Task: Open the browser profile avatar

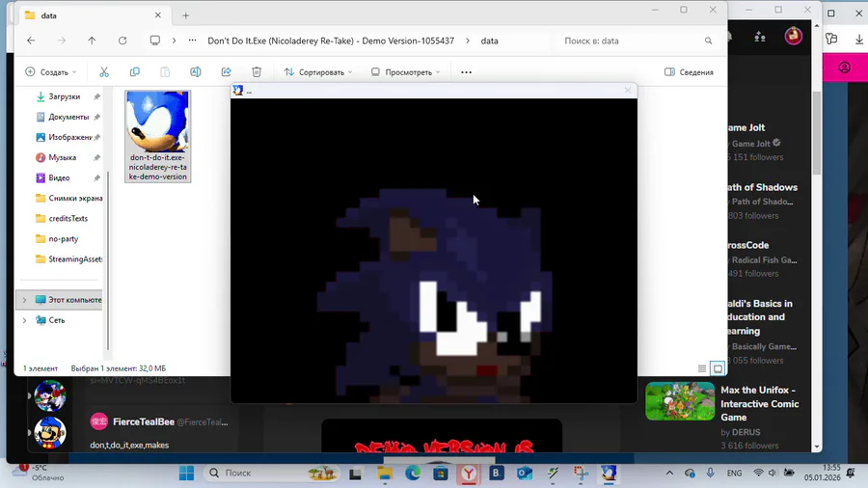Action: [794, 36]
